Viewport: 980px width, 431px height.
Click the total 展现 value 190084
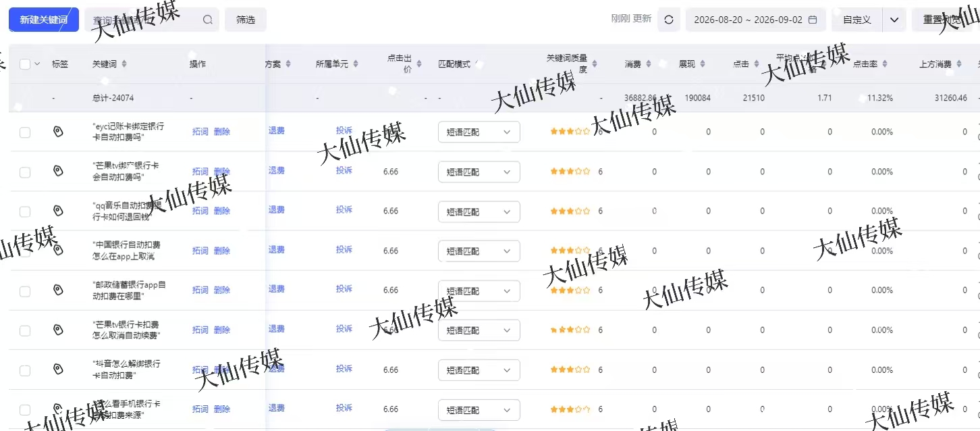point(697,98)
